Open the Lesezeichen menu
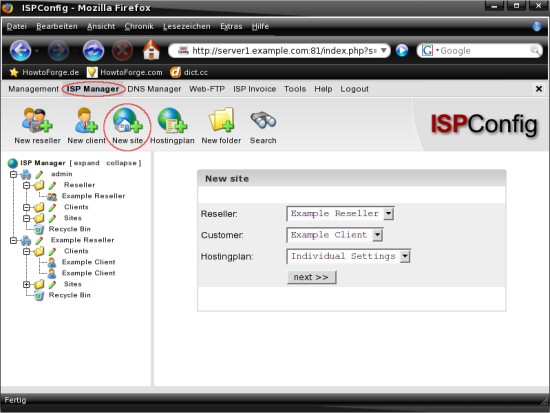 [187, 26]
